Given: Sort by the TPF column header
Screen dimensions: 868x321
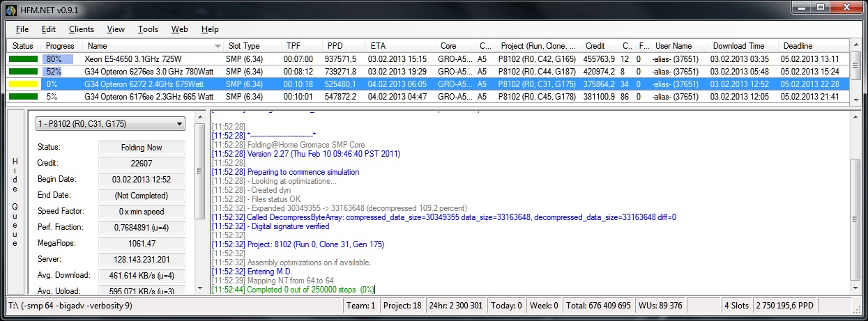Looking at the screenshot, I should pos(301,46).
